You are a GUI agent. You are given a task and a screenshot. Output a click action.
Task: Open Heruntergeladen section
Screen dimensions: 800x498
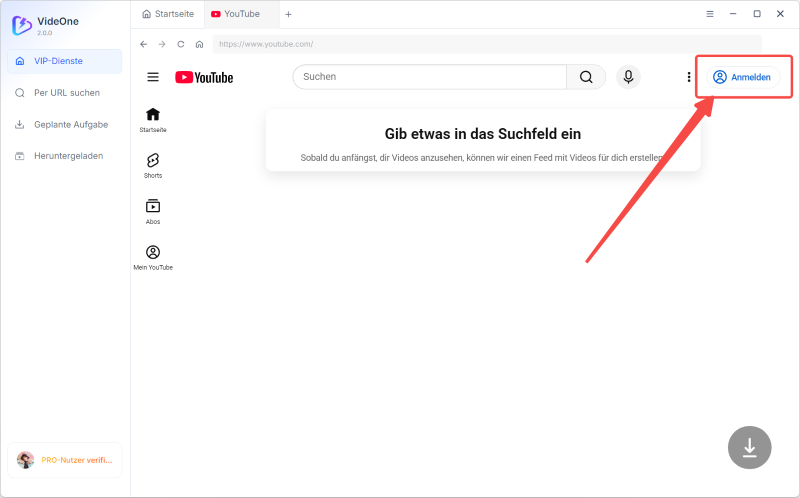click(65, 156)
